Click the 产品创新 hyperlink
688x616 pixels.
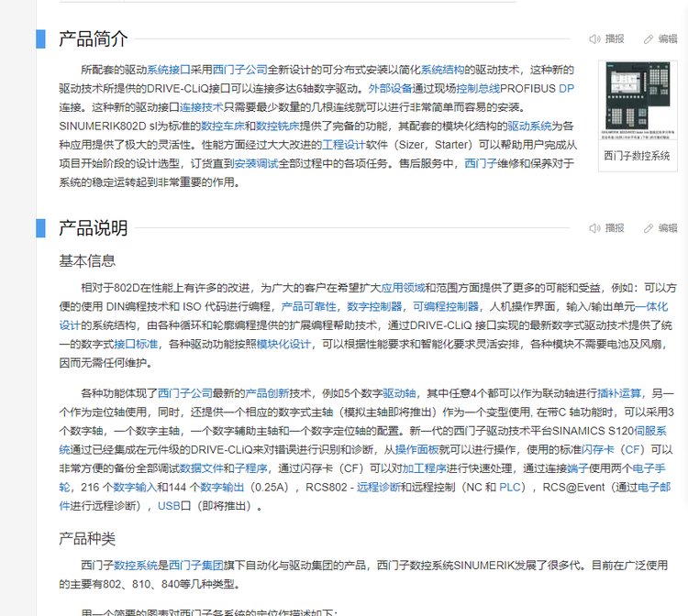click(x=267, y=393)
